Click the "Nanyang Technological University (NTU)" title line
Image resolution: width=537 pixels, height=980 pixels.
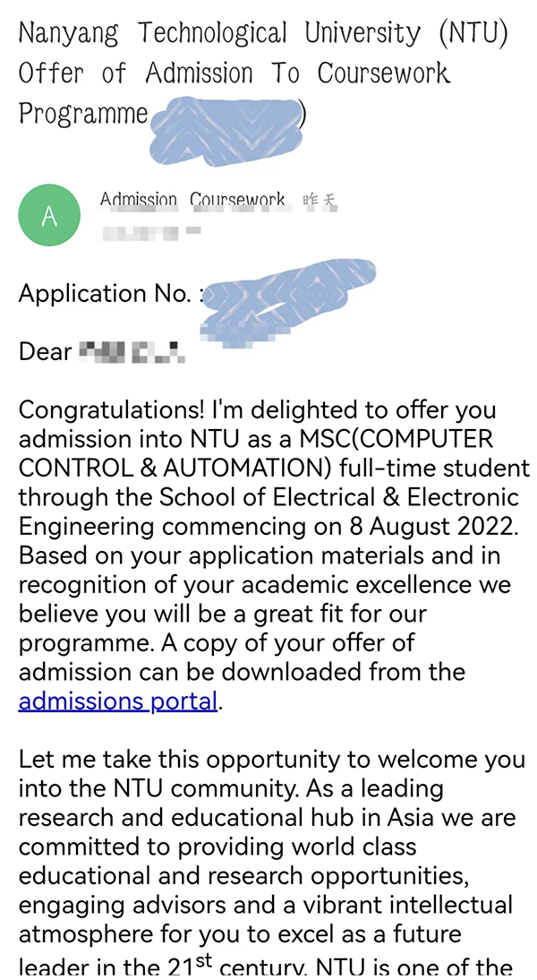(x=263, y=34)
